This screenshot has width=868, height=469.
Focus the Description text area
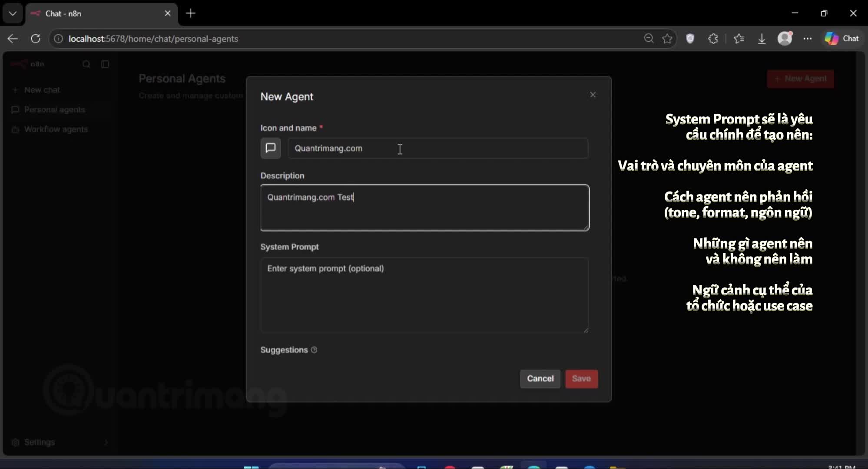425,208
